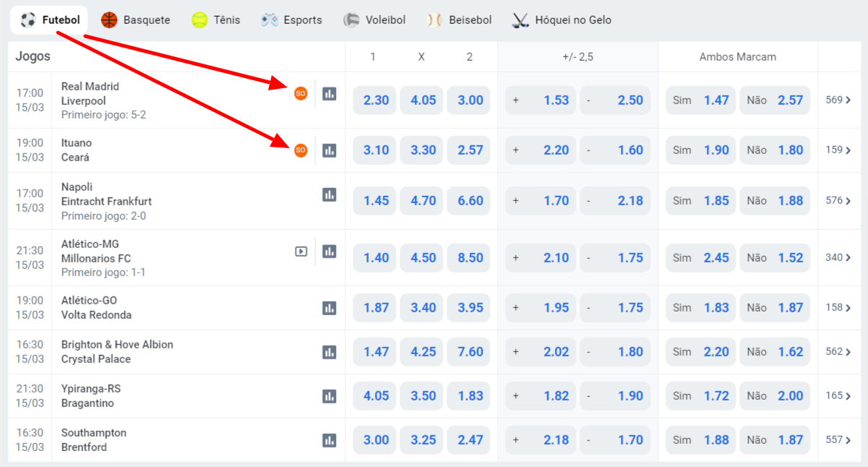The height and width of the screenshot is (467, 868).
Task: Click the orange SO badge on Real Madrid match
Action: 301,93
